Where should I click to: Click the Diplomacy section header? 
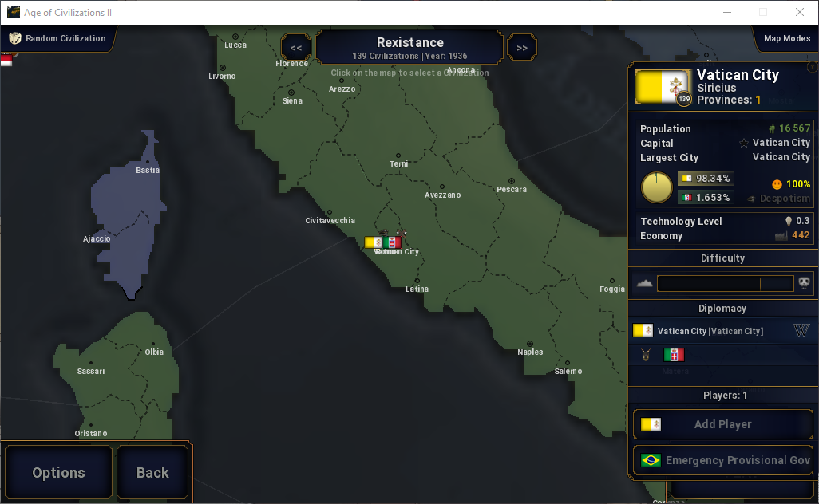tap(722, 309)
